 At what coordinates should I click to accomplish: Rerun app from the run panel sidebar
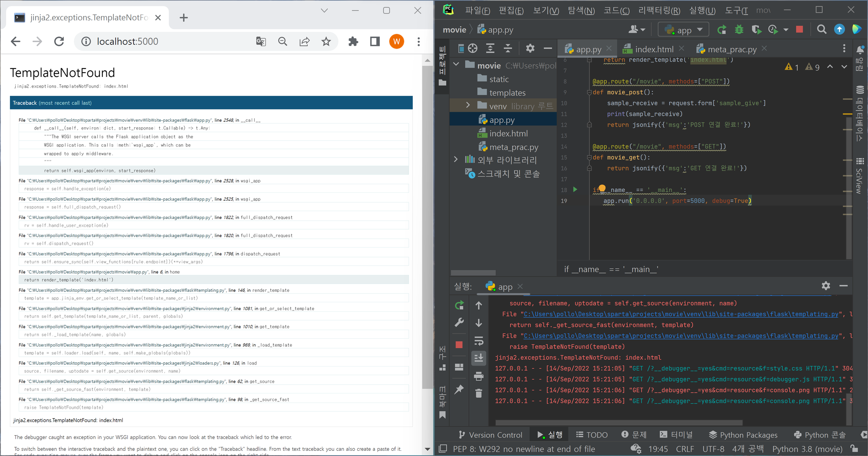(x=459, y=305)
